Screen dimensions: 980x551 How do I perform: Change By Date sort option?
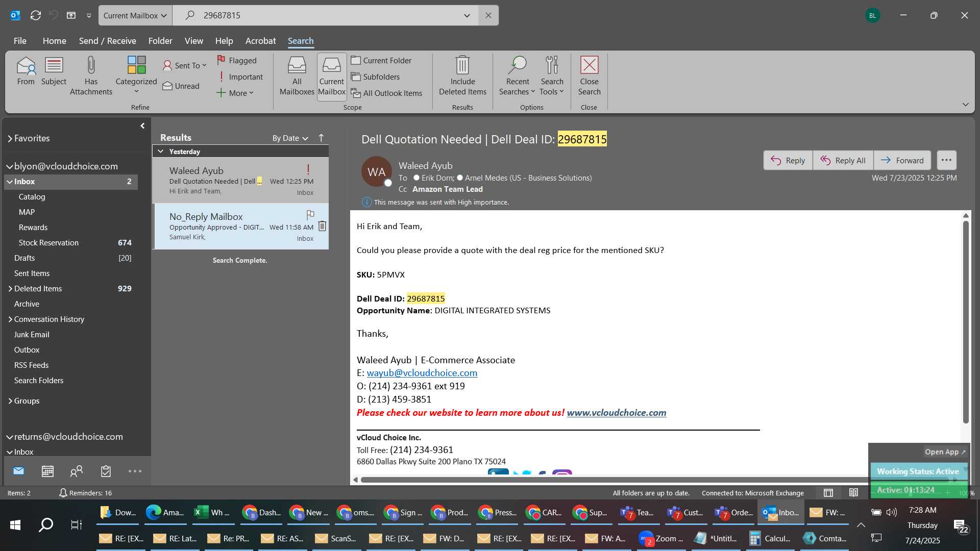tap(290, 138)
